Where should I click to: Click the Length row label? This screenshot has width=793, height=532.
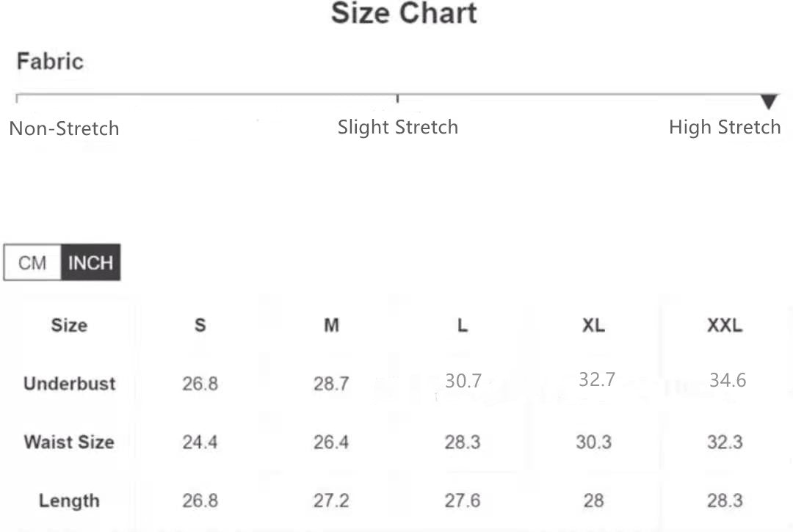click(69, 500)
